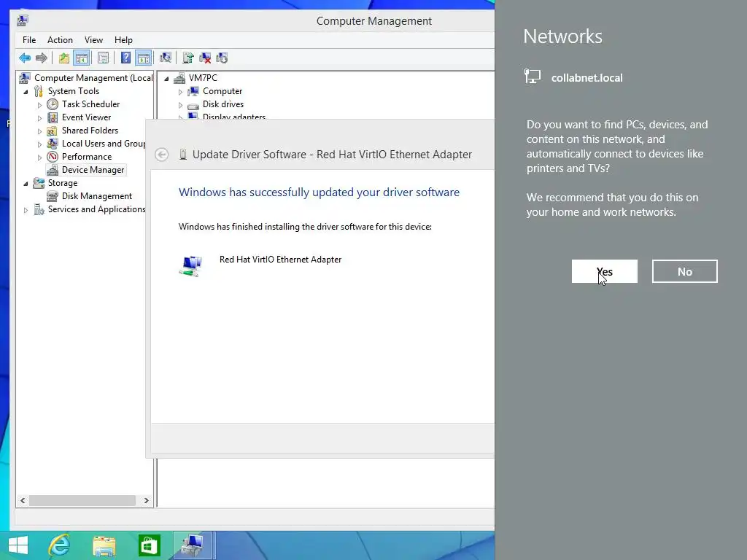The height and width of the screenshot is (560, 747).
Task: Open Properties toolbar icon
Action: [x=103, y=58]
